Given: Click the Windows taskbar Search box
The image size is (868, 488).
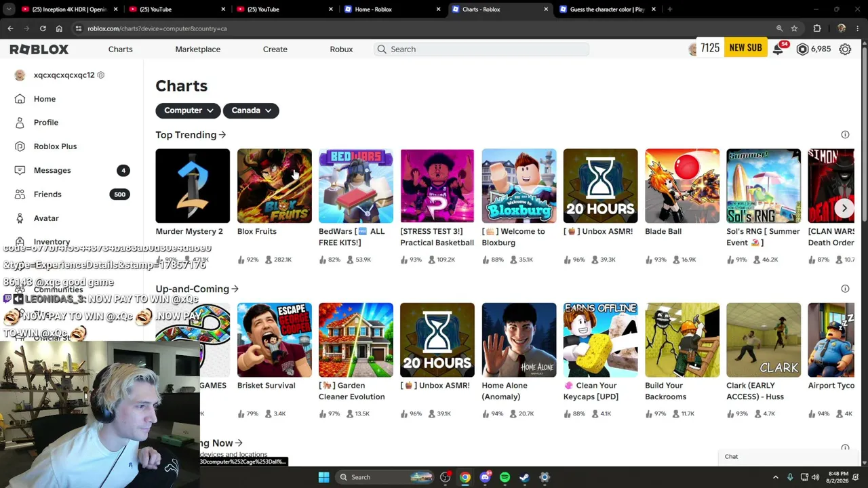Looking at the screenshot, I should pos(384,477).
